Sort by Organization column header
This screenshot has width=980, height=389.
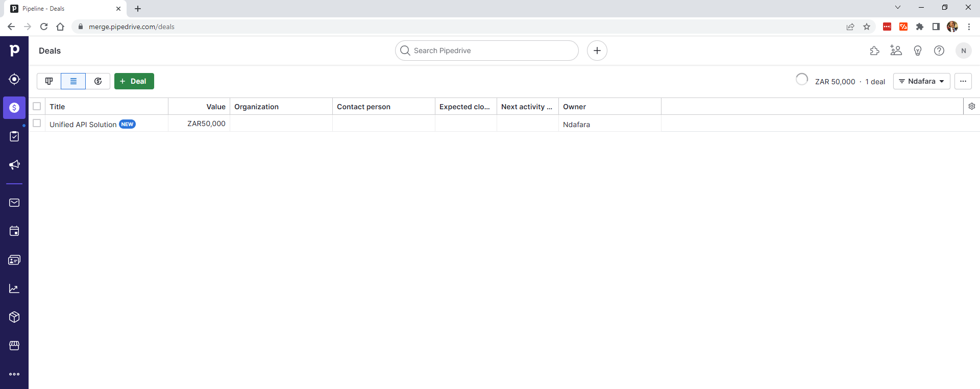click(x=281, y=107)
